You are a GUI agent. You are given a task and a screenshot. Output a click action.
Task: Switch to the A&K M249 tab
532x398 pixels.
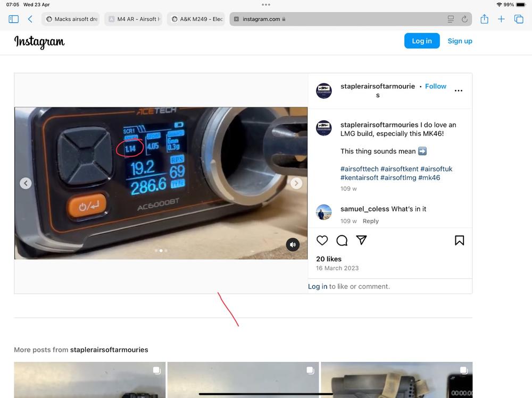click(x=196, y=19)
